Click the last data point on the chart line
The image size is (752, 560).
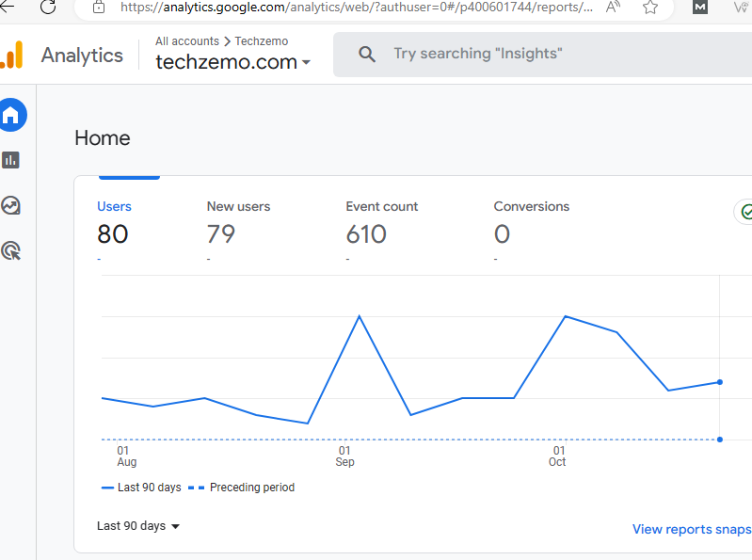[720, 382]
